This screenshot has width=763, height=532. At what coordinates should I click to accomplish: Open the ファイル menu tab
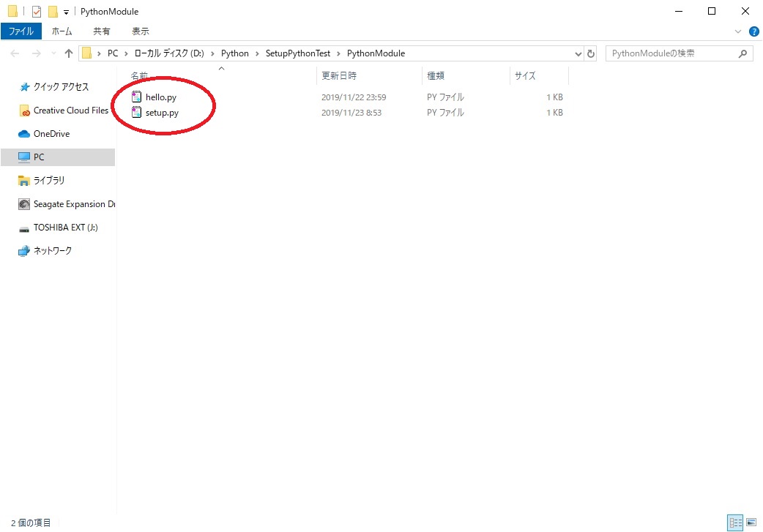tap(21, 31)
